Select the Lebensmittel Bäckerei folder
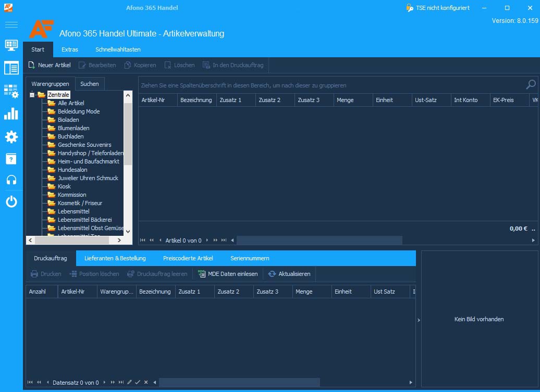 [85, 220]
